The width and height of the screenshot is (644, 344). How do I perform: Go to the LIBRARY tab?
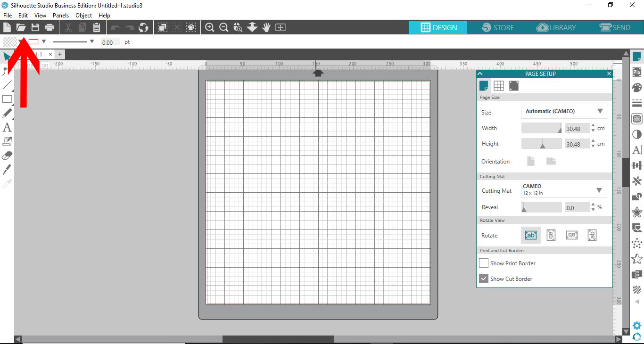click(556, 27)
